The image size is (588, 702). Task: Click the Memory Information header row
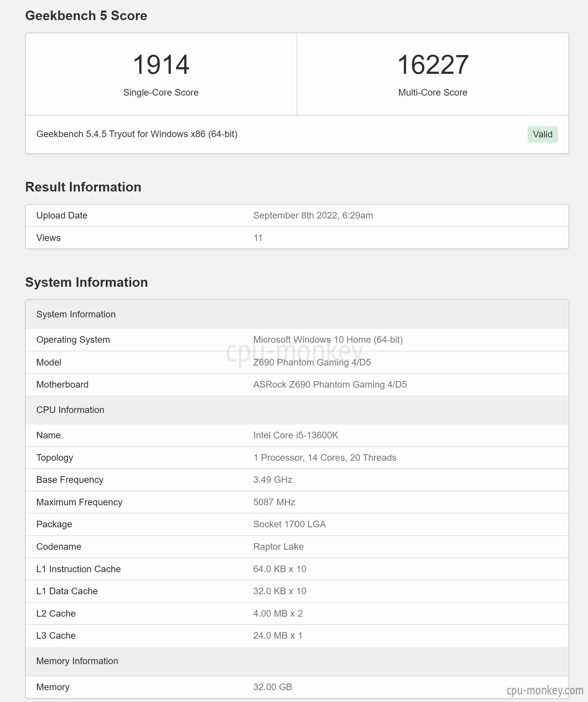tap(297, 661)
